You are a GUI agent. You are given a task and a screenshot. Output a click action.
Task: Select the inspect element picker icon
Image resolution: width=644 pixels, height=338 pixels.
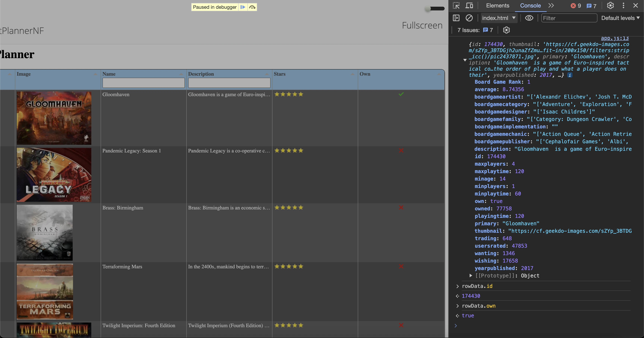(456, 6)
